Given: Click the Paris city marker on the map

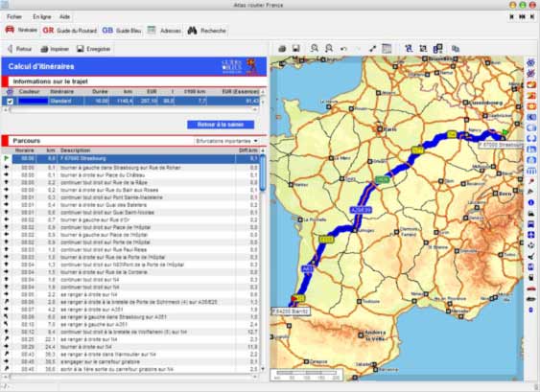Looking at the screenshot, I should coord(380,129).
